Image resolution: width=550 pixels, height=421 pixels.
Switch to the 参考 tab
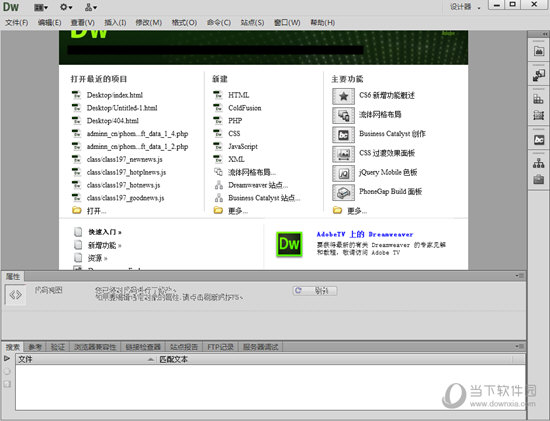pos(35,347)
